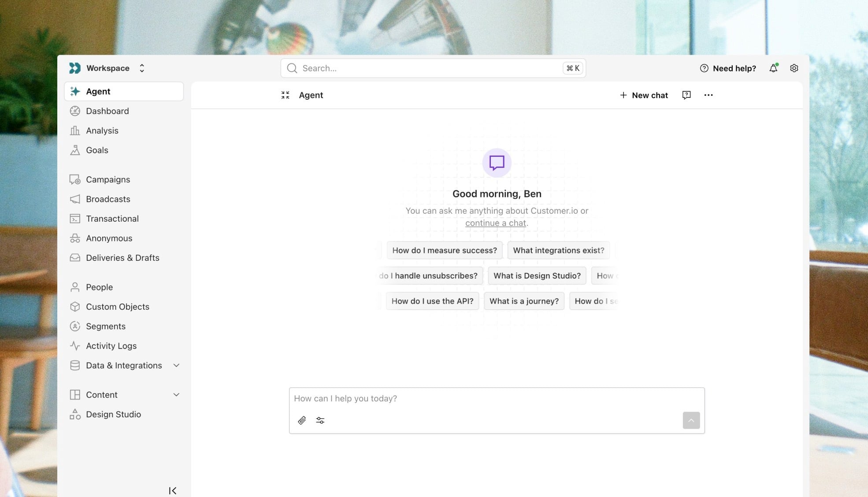Image resolution: width=868 pixels, height=497 pixels.
Task: Open chat settings sliders icon
Action: 320,420
